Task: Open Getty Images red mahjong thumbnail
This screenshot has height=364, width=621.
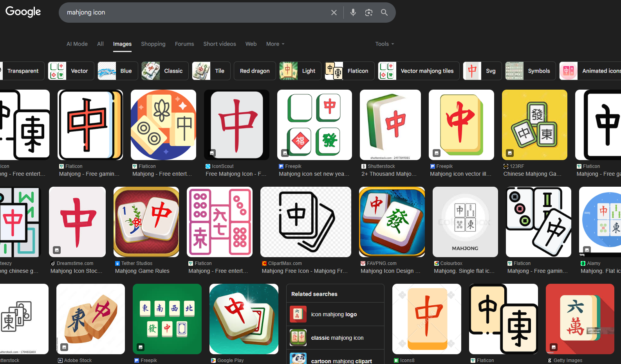Action: tap(580, 319)
